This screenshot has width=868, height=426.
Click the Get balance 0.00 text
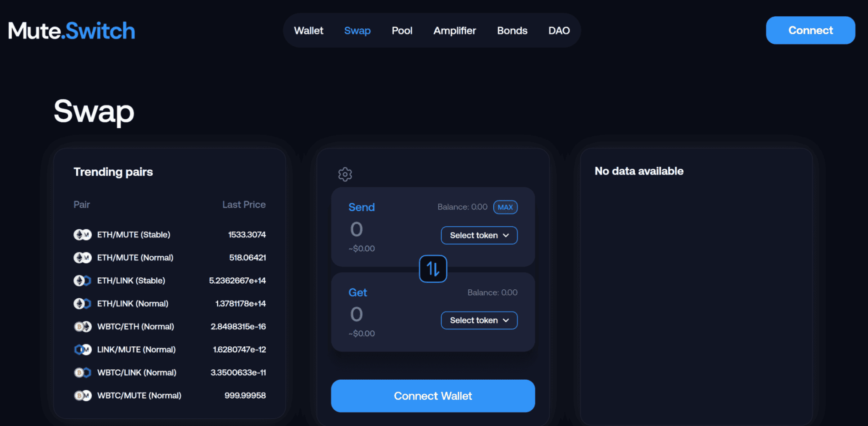pyautogui.click(x=492, y=293)
